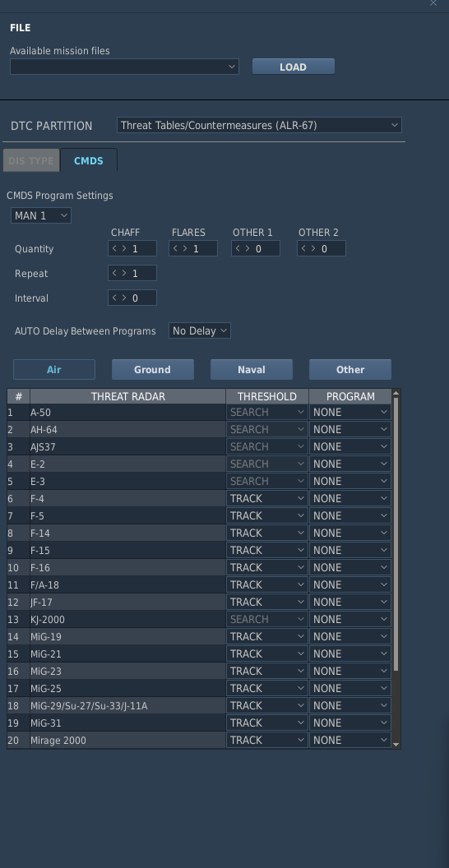Select the Other threat category
The image size is (449, 868).
coord(349,369)
